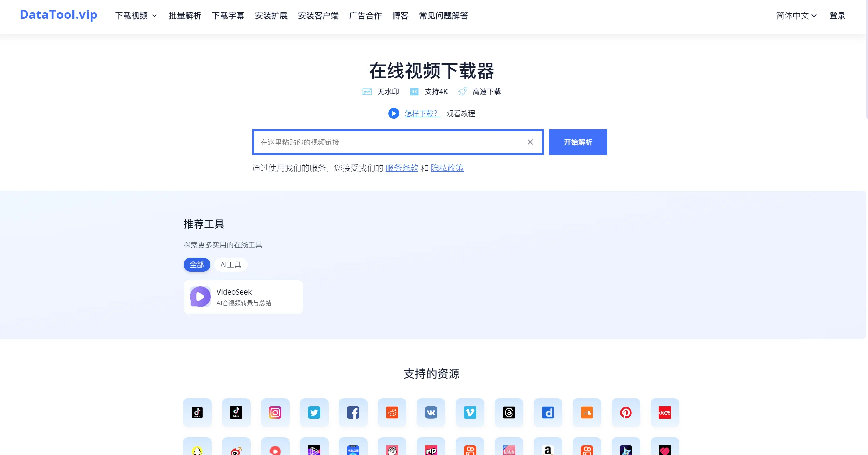The width and height of the screenshot is (868, 455).
Task: Open 常见问题解答 in the navbar
Action: (x=443, y=16)
